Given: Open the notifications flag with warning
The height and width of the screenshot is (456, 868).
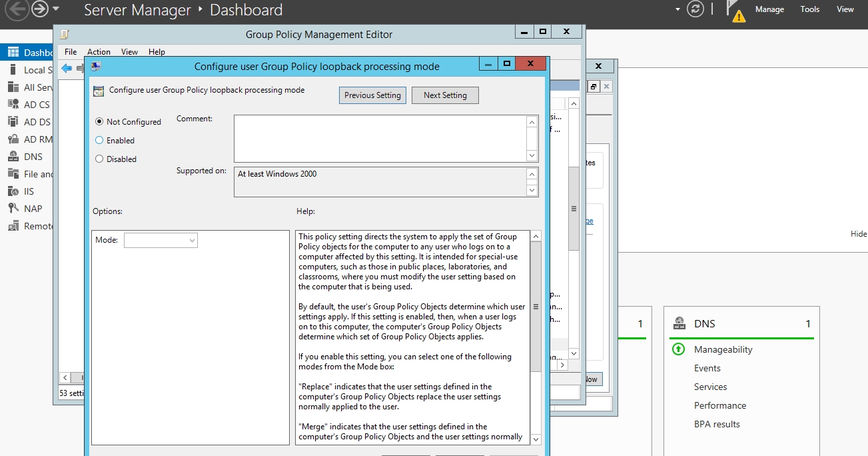Looking at the screenshot, I should (735, 11).
